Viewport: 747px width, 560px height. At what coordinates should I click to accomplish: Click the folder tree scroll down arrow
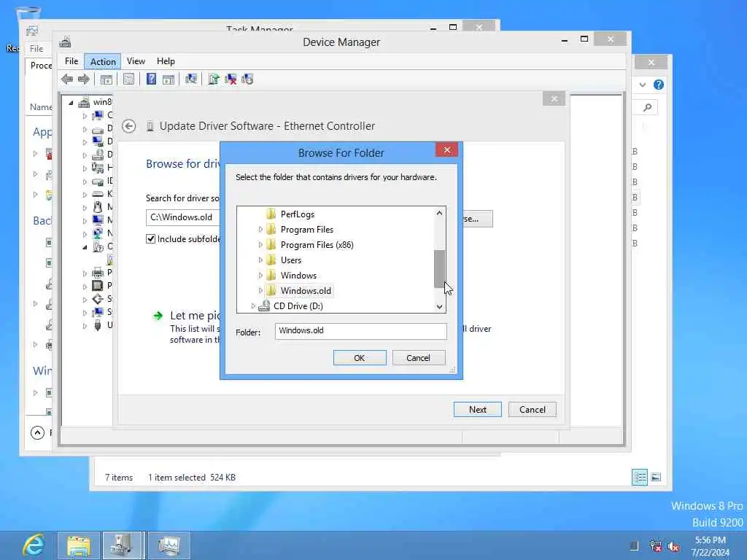tap(439, 307)
